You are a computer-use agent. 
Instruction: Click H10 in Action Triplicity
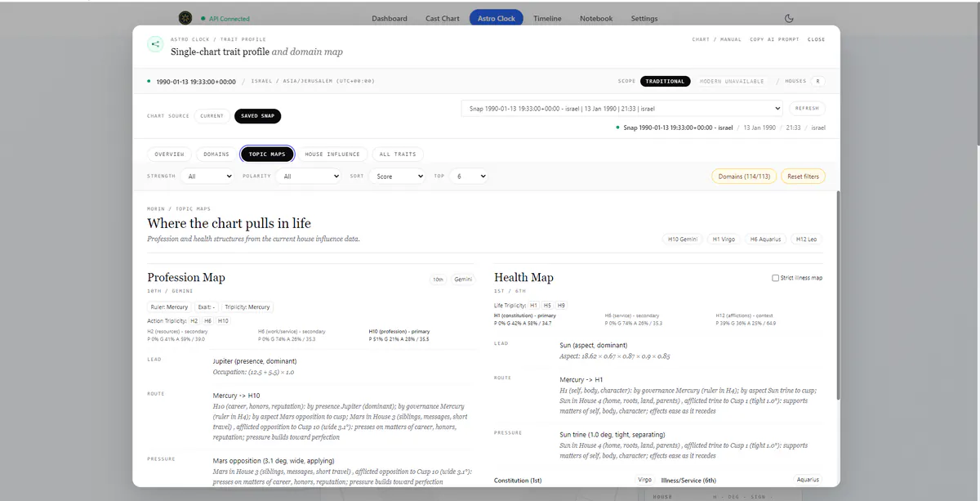point(223,321)
